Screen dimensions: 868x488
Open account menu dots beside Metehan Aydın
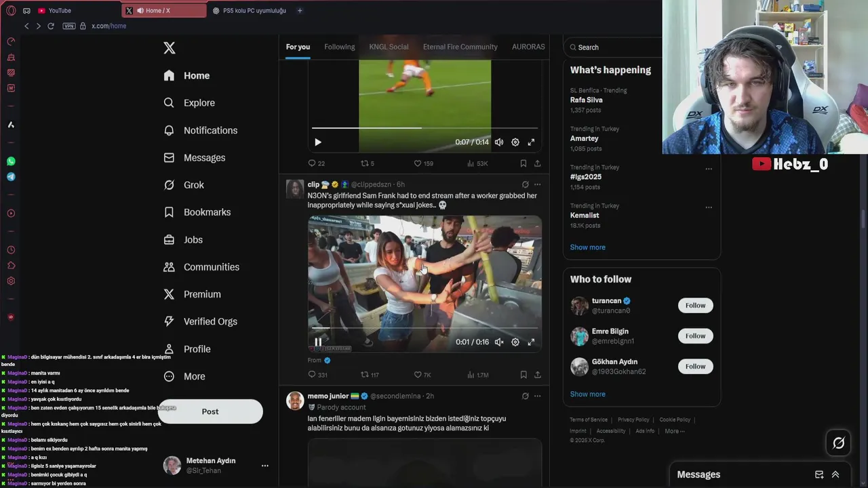(265, 466)
